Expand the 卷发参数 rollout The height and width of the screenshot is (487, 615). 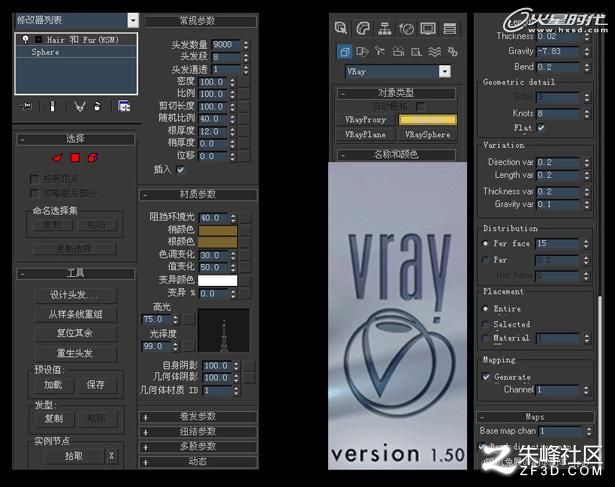coord(198,417)
